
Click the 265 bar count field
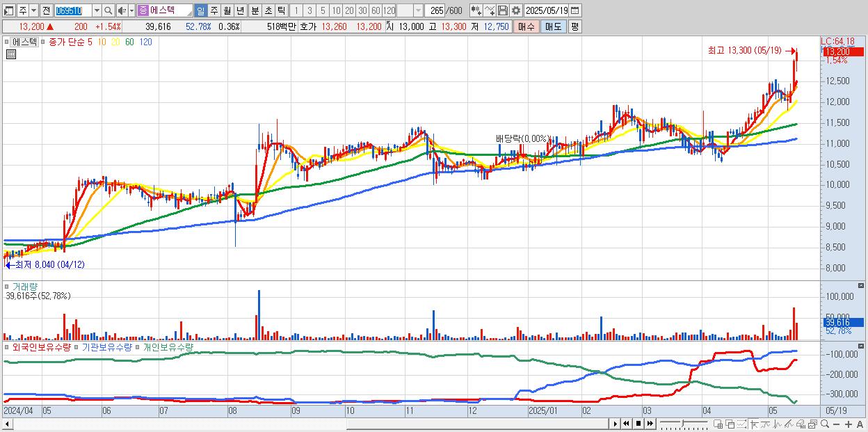coord(435,10)
